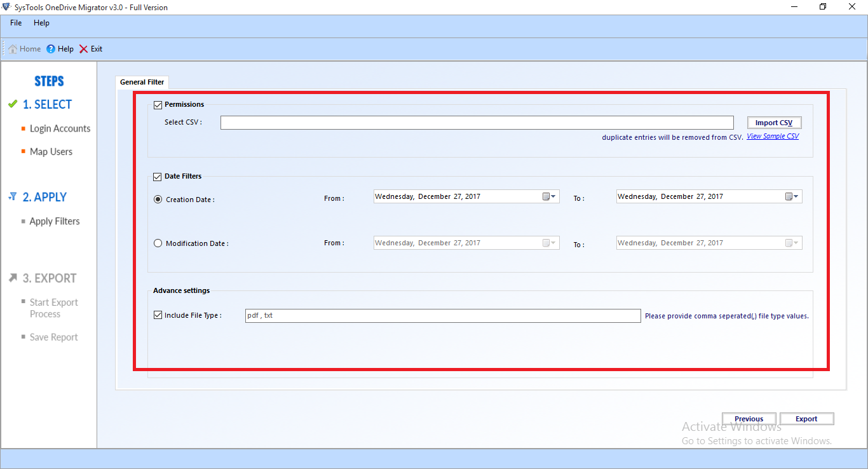Open the View Sample CSV link

pyautogui.click(x=773, y=137)
